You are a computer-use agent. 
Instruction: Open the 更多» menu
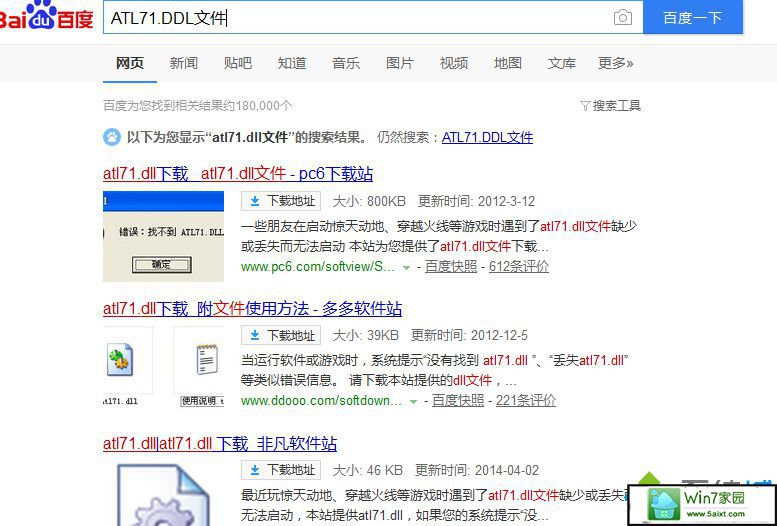(615, 63)
